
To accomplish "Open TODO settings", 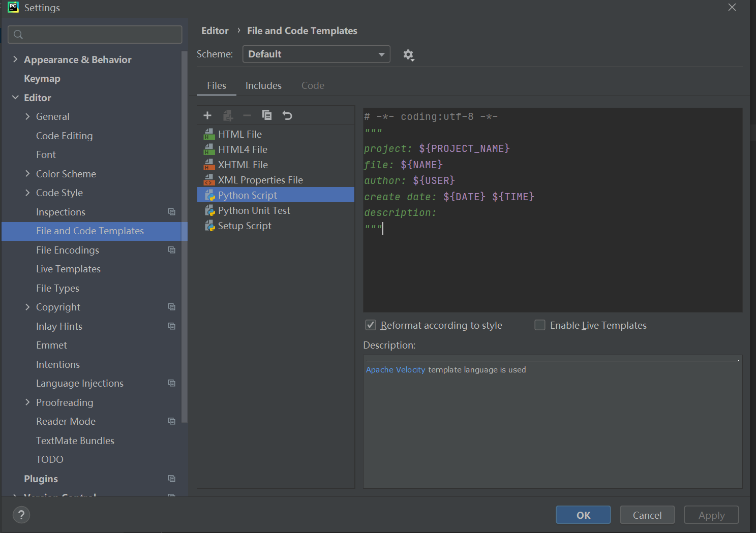I will point(50,459).
